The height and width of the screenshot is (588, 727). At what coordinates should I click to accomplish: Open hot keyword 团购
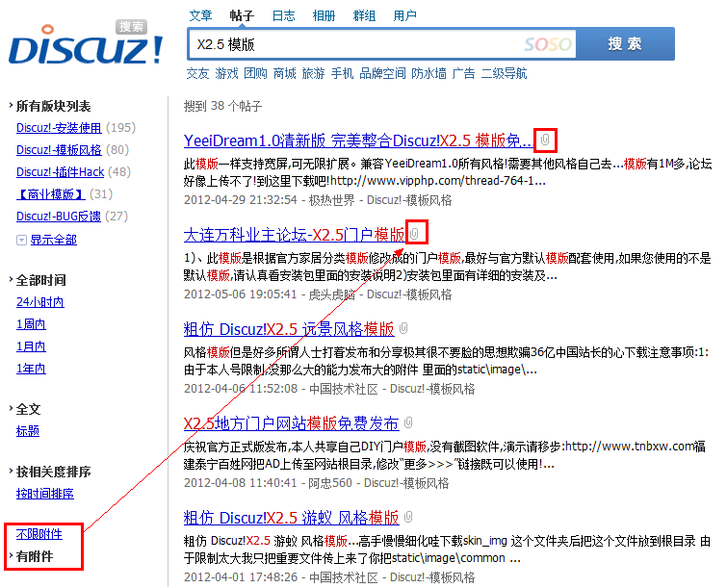[255, 73]
